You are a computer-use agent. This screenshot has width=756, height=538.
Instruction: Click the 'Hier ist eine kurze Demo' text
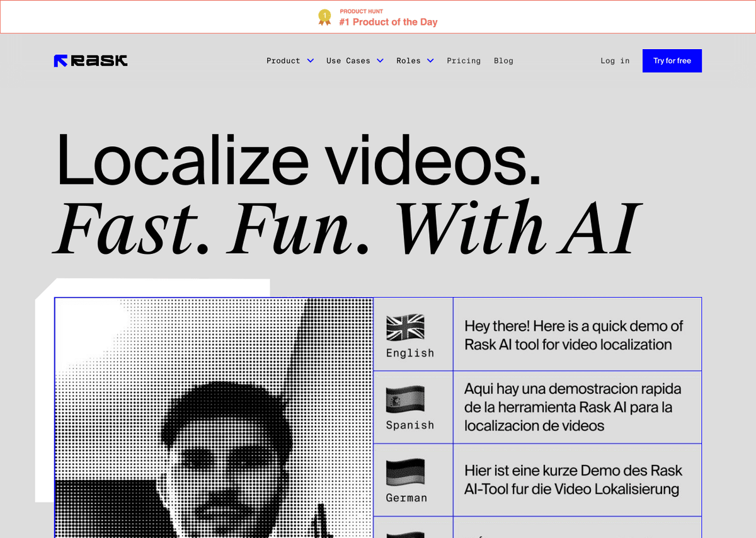573,479
